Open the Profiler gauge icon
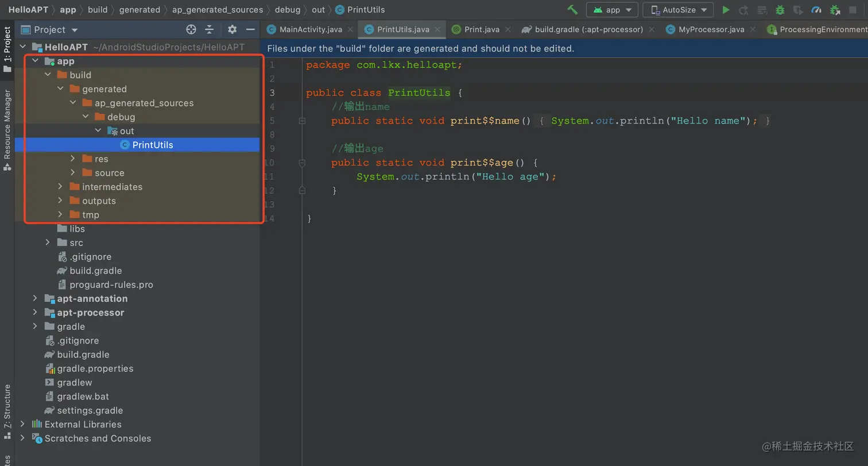Screen dimensions: 868x466 (816, 10)
